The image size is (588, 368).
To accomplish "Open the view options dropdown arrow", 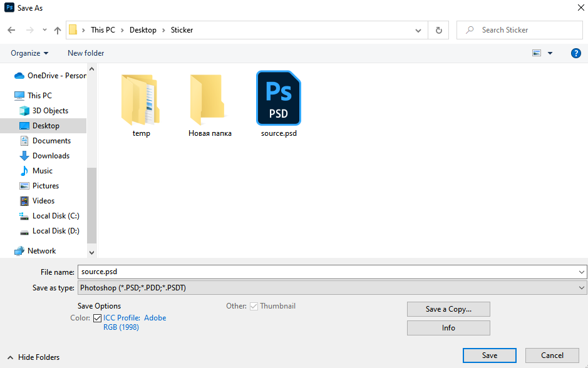I will tap(550, 53).
